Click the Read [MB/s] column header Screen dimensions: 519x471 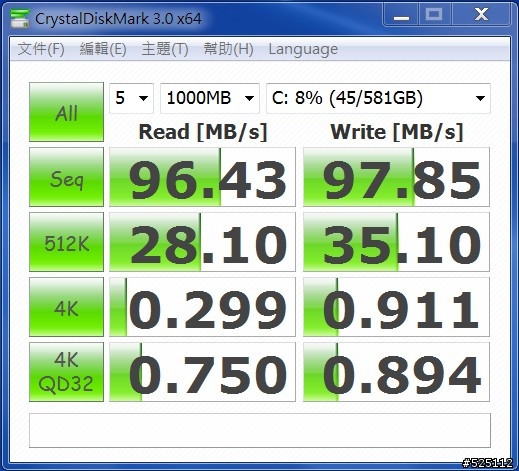click(x=203, y=132)
